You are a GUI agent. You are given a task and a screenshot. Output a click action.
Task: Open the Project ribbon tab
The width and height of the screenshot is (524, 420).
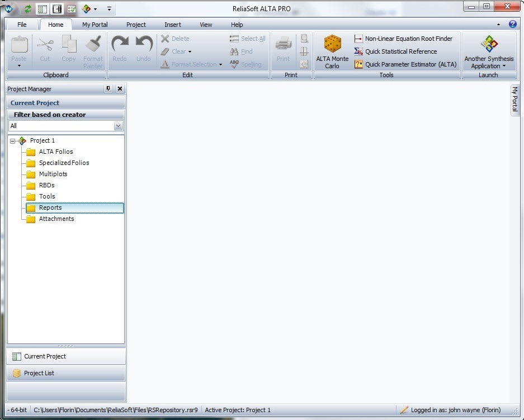click(x=136, y=25)
